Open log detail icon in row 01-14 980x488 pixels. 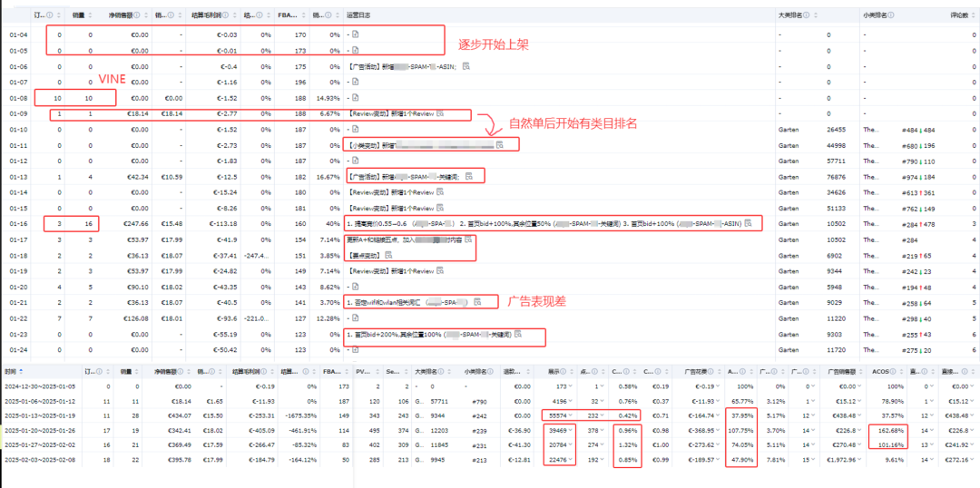point(440,191)
